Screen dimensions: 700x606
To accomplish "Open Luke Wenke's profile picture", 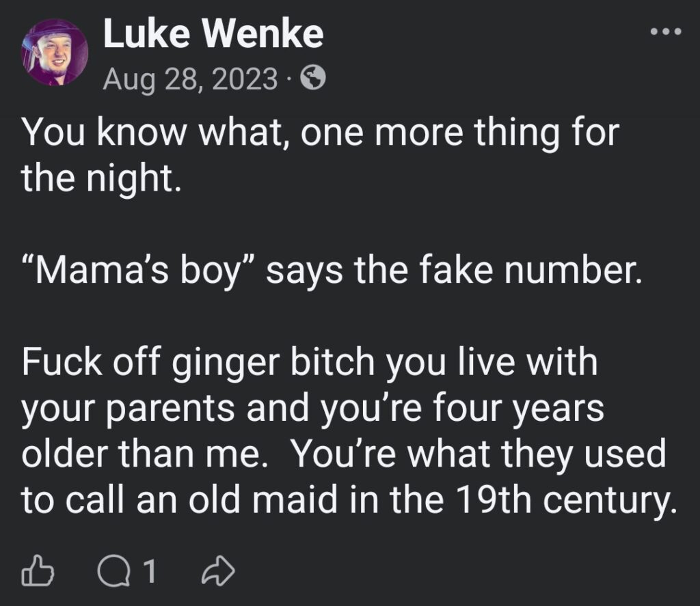I will pos(55,51).
